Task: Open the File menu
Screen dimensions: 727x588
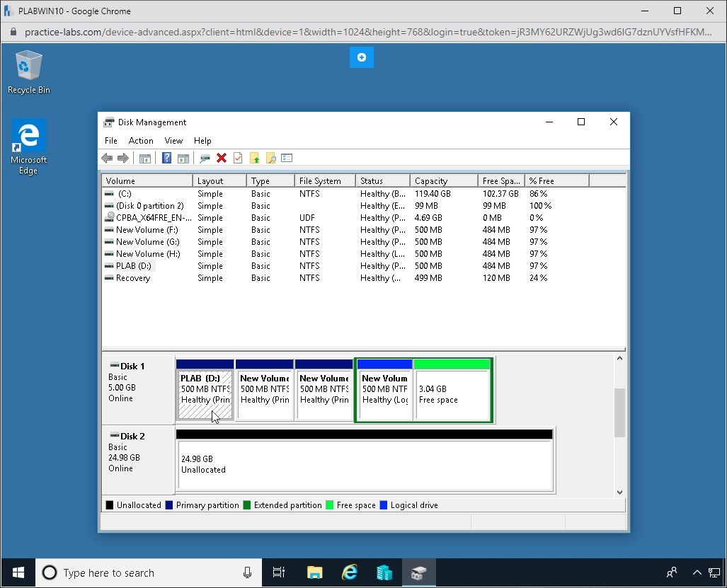Action: tap(111, 141)
